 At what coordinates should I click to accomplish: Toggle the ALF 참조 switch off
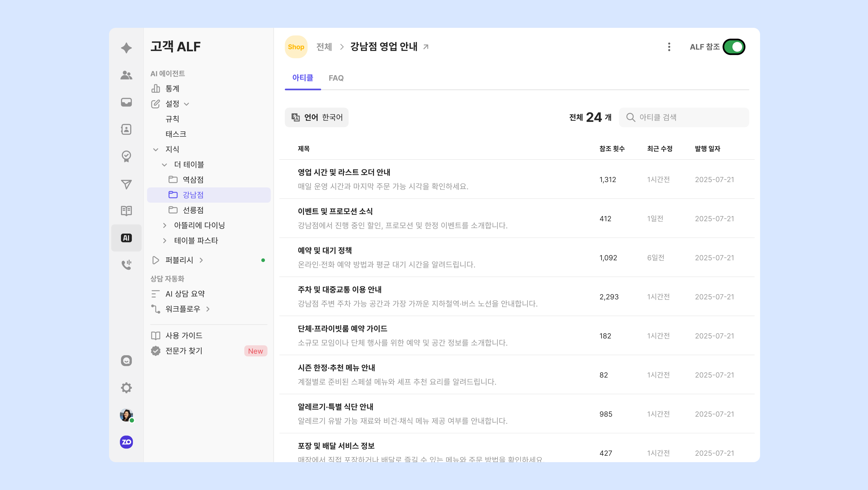734,47
